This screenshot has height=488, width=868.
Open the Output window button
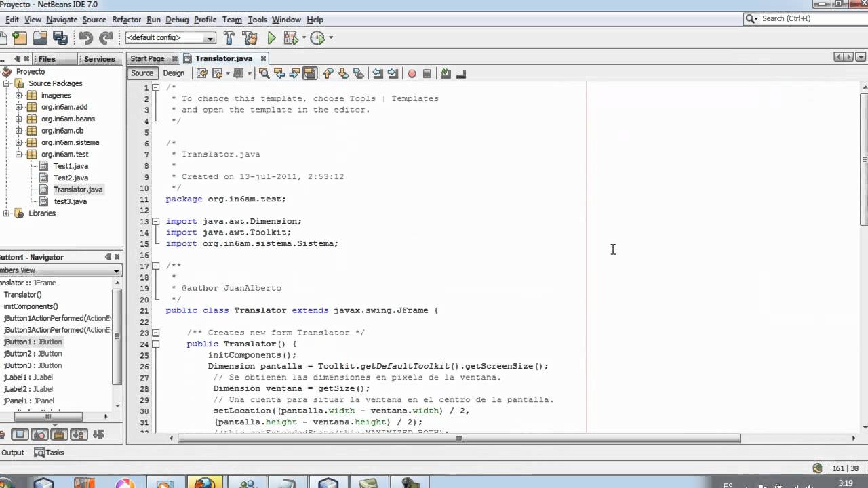tap(13, 453)
